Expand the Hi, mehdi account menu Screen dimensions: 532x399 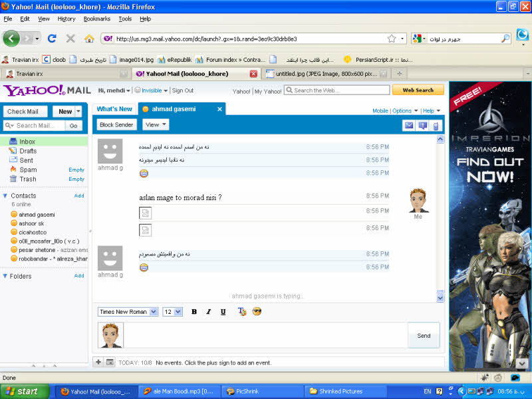coord(114,90)
